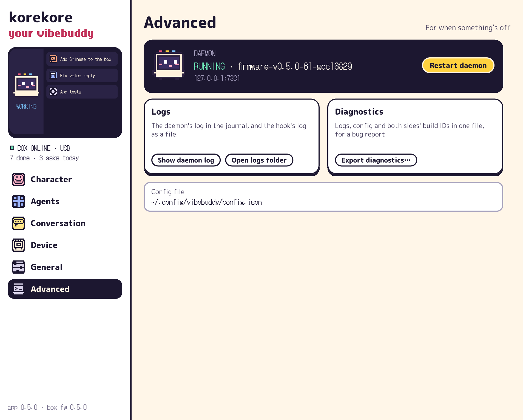Screen dimensions: 523x420
Task: Click the Advanced terminal icon
Action: point(19,289)
